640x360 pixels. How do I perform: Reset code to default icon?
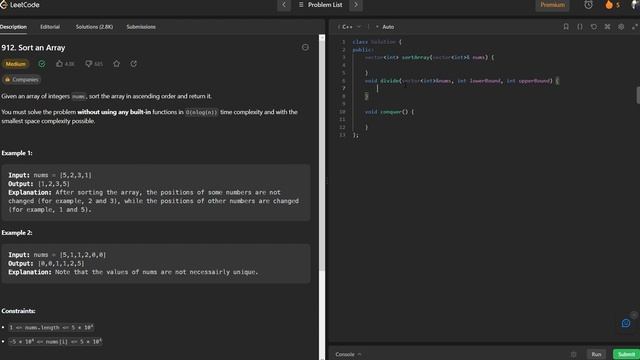pyautogui.click(x=593, y=27)
